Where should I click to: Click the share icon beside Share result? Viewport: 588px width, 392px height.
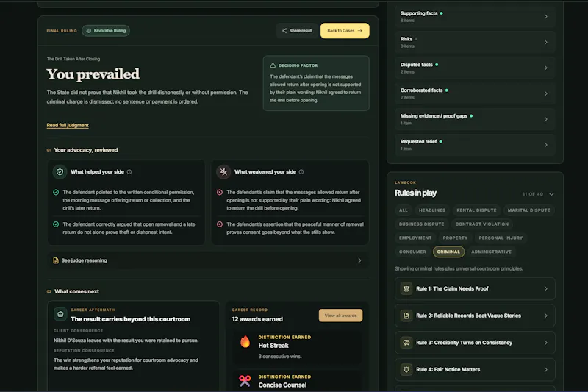284,31
